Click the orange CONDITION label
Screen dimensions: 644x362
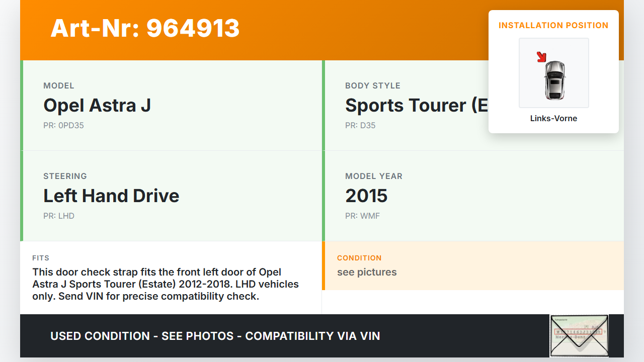click(359, 258)
